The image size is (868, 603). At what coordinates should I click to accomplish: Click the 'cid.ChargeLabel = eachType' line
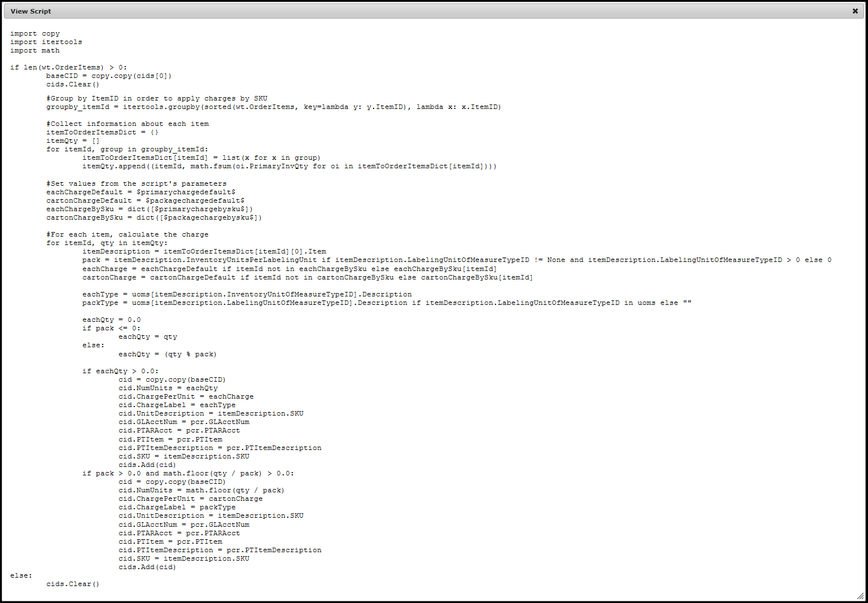coord(177,405)
